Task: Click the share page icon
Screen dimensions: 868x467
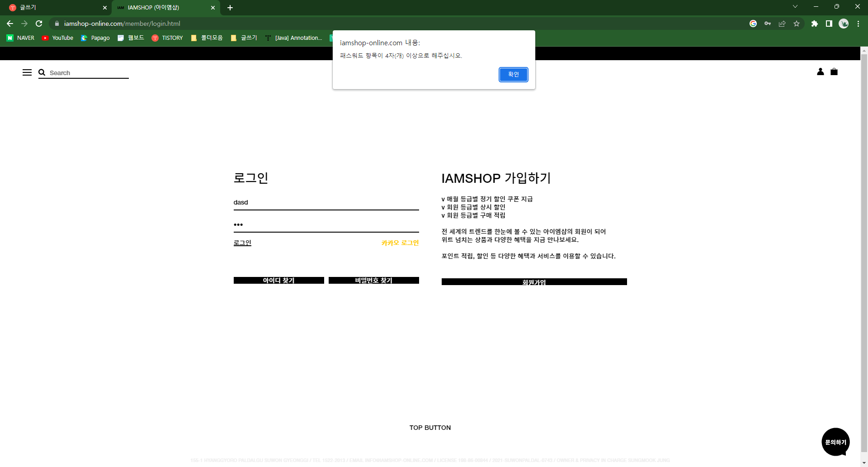Action: (x=782, y=24)
